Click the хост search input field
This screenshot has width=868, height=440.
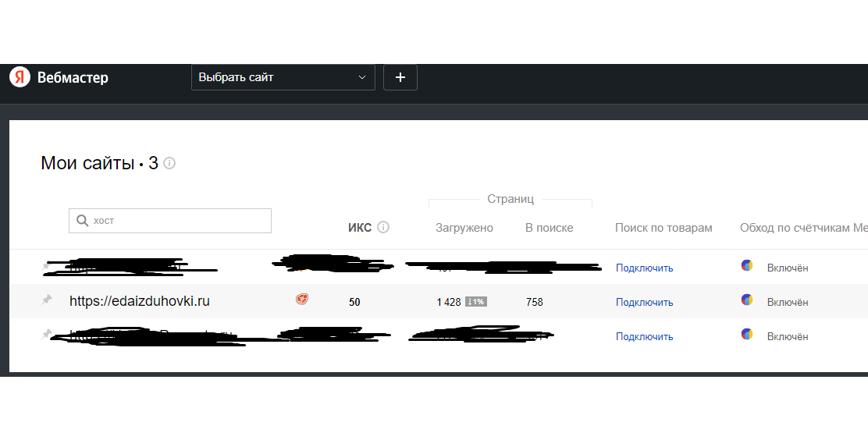coord(170,220)
